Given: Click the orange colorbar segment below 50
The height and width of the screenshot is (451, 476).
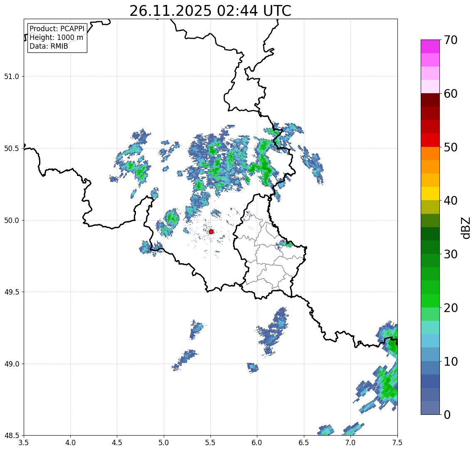Looking at the screenshot, I should 430,154.
